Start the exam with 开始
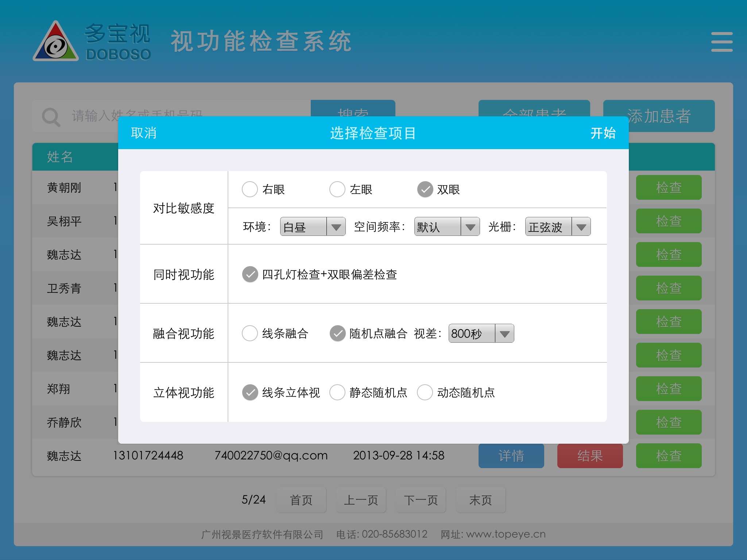 [x=603, y=133]
